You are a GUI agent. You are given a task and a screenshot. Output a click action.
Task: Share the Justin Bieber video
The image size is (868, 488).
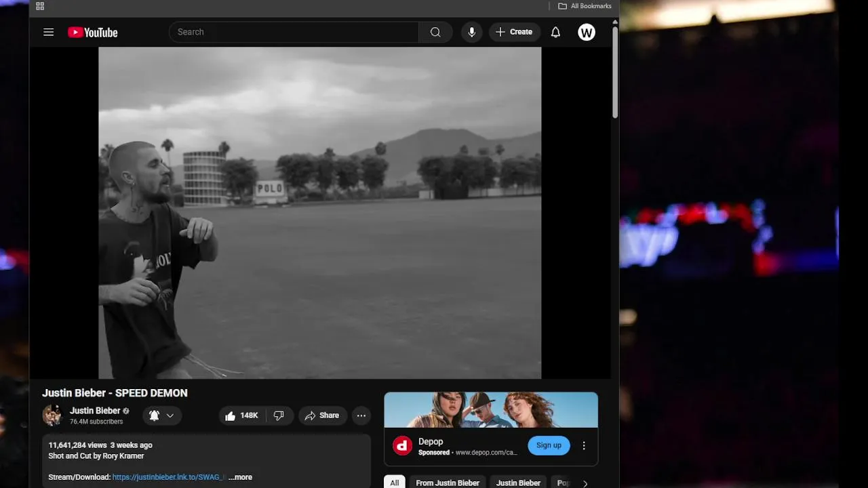coord(322,415)
